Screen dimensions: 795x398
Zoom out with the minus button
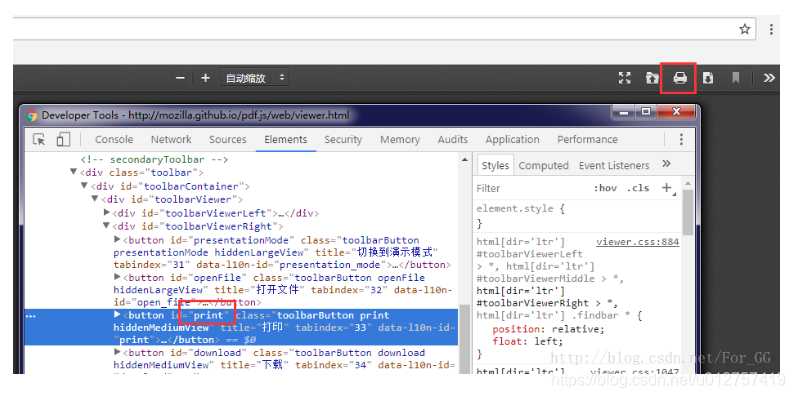click(x=180, y=78)
